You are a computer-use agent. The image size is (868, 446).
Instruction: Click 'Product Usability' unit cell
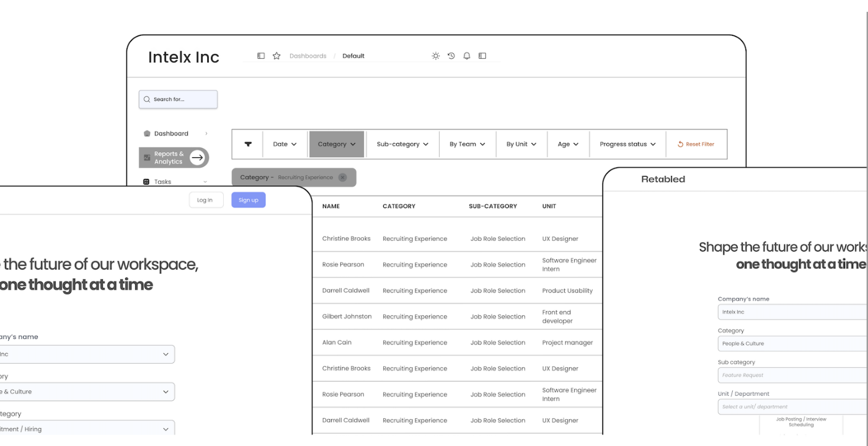(567, 291)
